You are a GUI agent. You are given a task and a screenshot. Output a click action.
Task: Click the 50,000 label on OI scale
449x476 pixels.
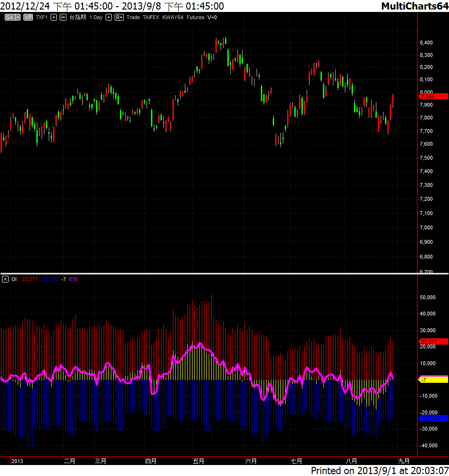click(x=428, y=297)
